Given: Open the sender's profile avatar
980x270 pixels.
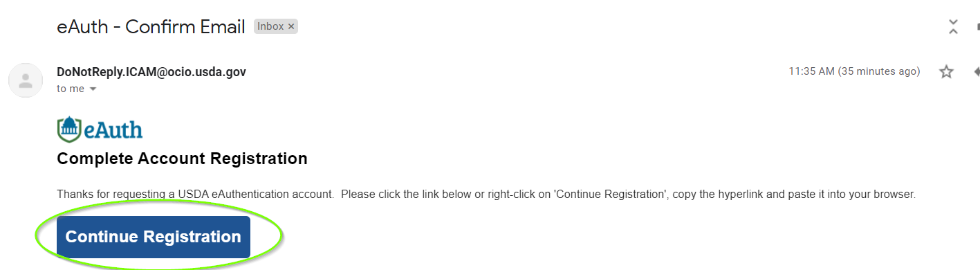Looking at the screenshot, I should (x=26, y=80).
